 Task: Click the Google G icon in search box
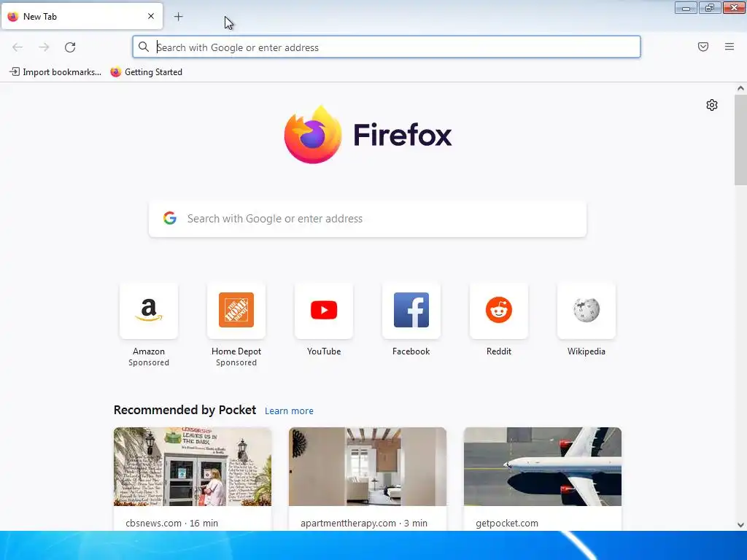pos(170,218)
